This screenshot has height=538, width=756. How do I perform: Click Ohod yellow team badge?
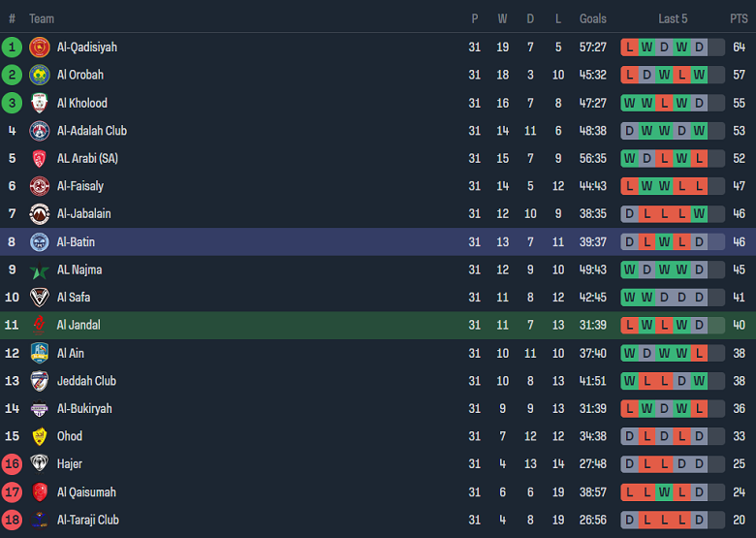(40, 437)
